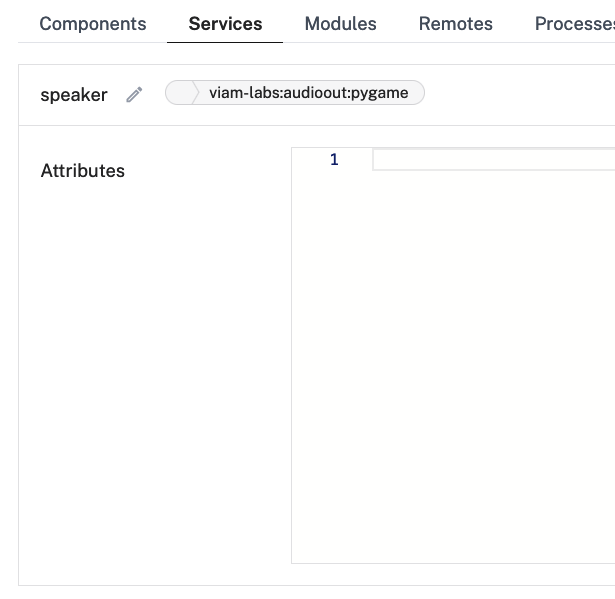The height and width of the screenshot is (599, 615).
Task: Click the speaker service name
Action: click(73, 95)
